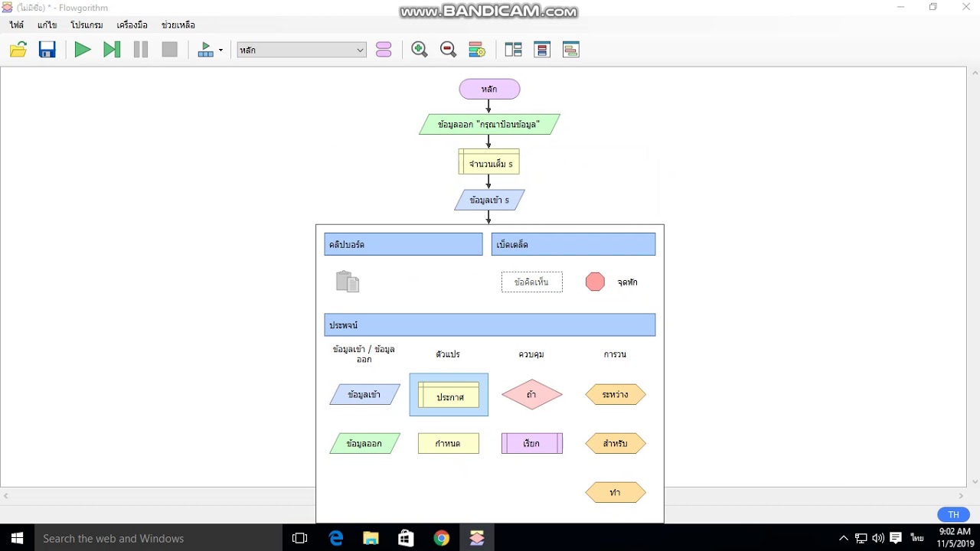Viewport: 980px width, 551px height.
Task: Insert the ข้อมูลเข้า input shape from palette
Action: click(364, 395)
